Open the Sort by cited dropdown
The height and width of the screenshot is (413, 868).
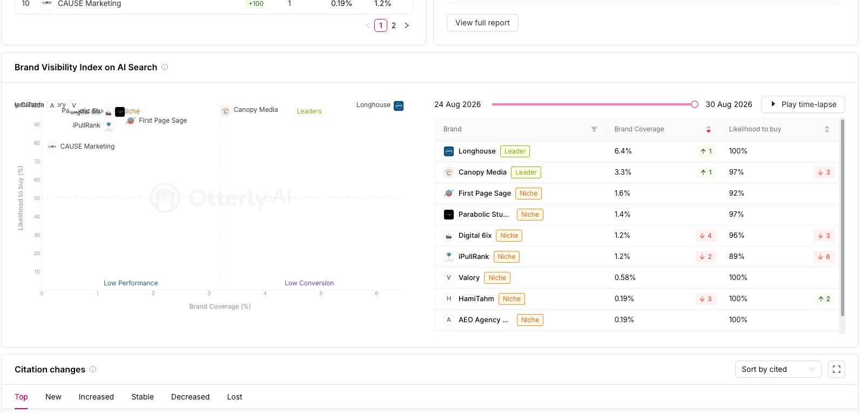[778, 369]
